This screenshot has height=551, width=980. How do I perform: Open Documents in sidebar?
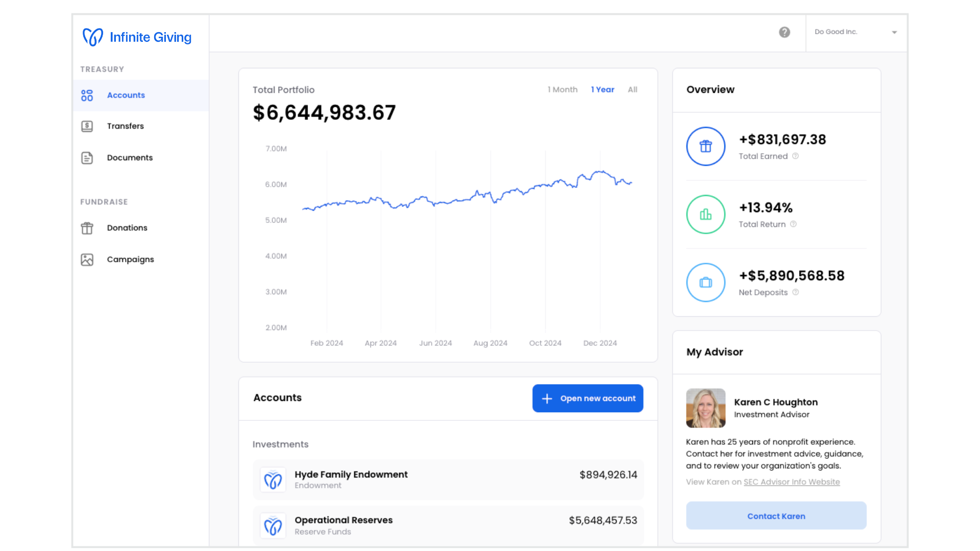click(x=130, y=158)
